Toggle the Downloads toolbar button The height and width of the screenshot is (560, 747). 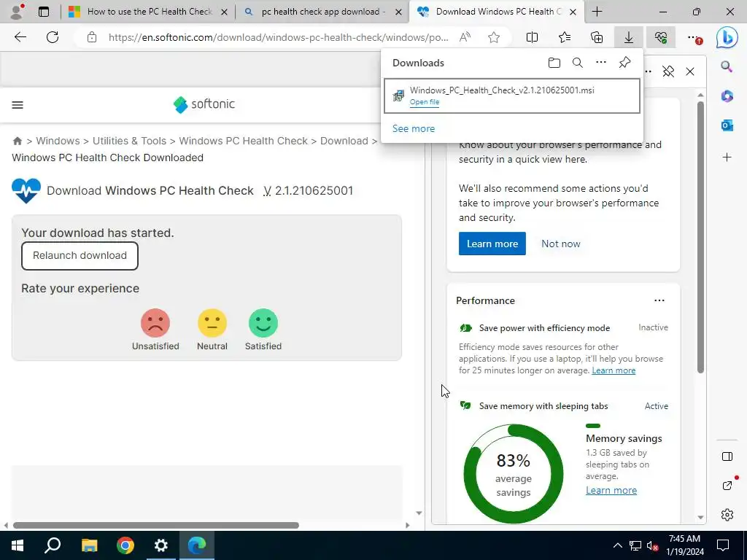(x=629, y=37)
